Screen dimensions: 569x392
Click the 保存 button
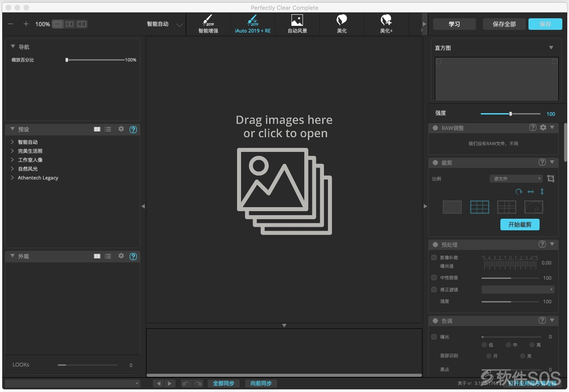[x=545, y=24]
